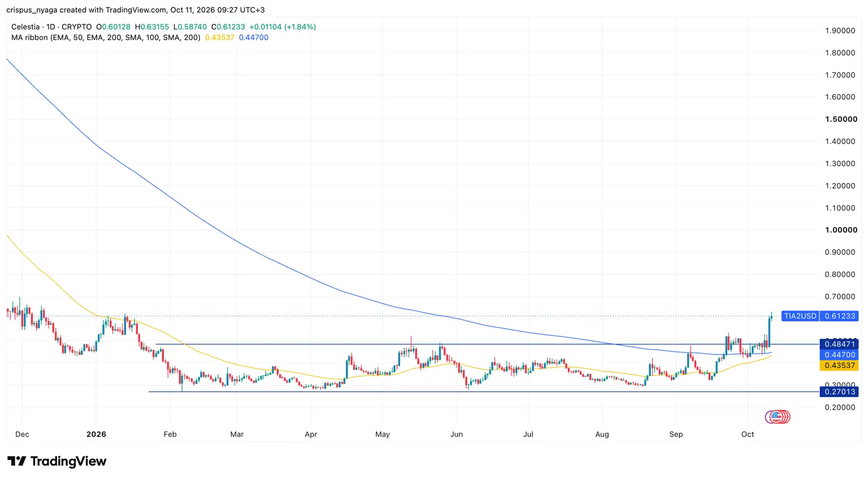Image resolution: width=868 pixels, height=480 pixels.
Task: Click the MA ribbon indicator legend
Action: (106, 37)
